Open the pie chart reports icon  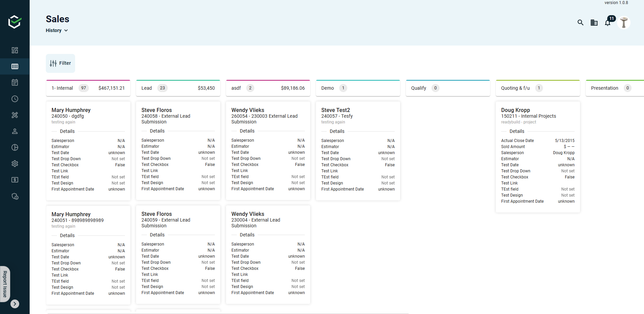15,147
